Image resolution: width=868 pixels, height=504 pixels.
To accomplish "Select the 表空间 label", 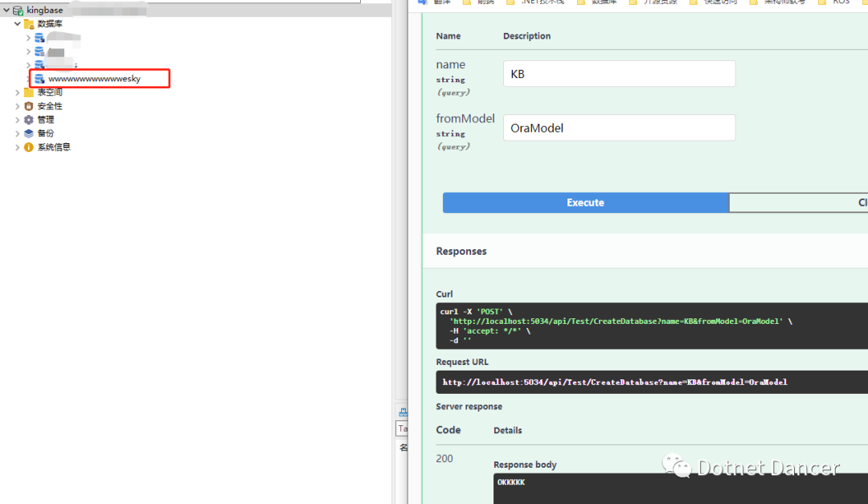I will click(x=50, y=92).
